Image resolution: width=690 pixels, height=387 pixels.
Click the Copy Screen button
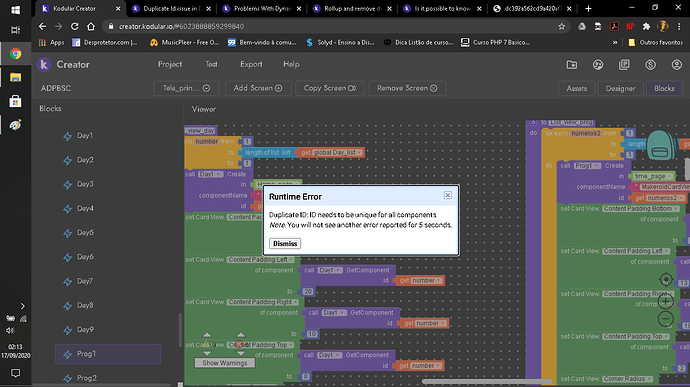click(330, 88)
